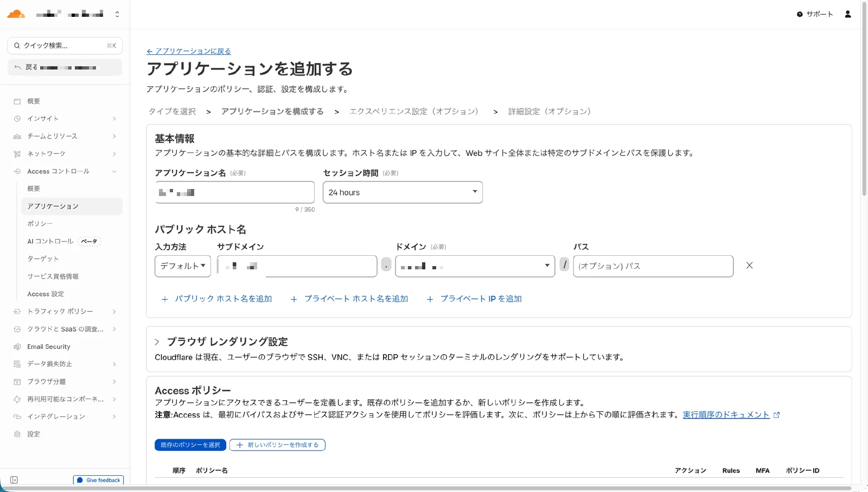Collapse the sidebar with the bottom-left icon

[14, 480]
